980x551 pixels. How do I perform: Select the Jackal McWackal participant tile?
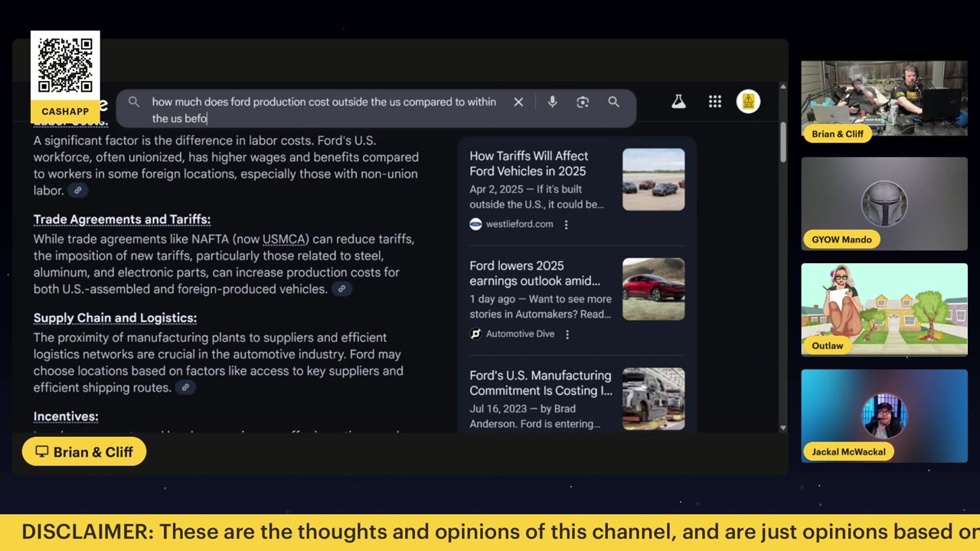pyautogui.click(x=884, y=416)
